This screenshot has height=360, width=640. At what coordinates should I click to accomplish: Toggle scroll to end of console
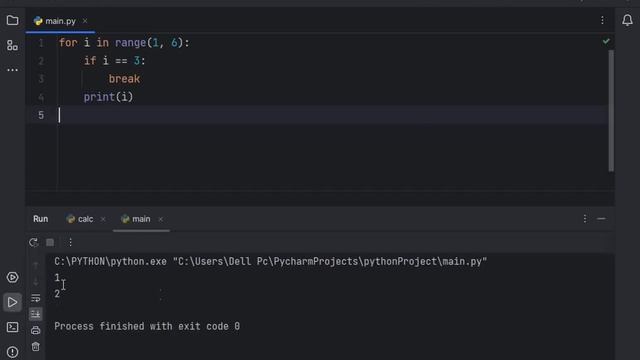[36, 314]
